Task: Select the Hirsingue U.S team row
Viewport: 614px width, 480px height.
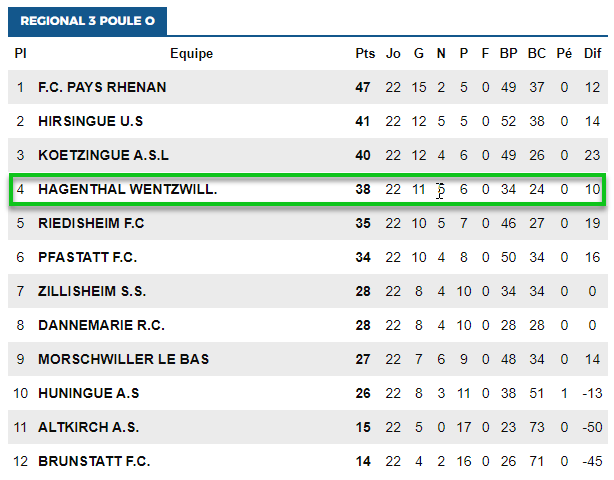Action: pos(91,121)
